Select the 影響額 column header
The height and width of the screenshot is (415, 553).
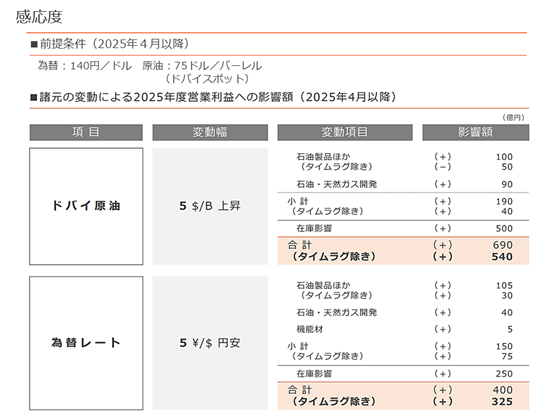tap(475, 132)
